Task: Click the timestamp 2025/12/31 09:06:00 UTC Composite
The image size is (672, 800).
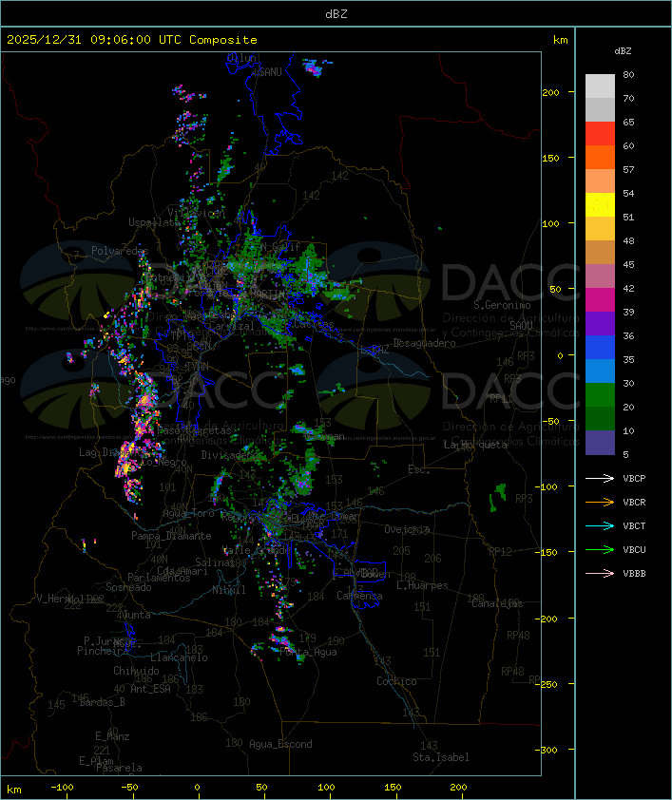Action: point(132,40)
